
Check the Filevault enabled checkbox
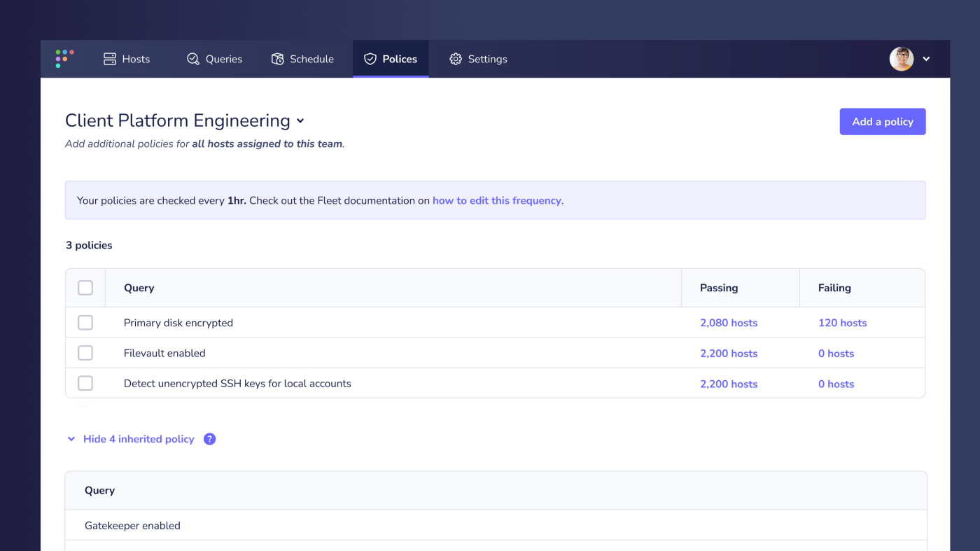(x=85, y=353)
